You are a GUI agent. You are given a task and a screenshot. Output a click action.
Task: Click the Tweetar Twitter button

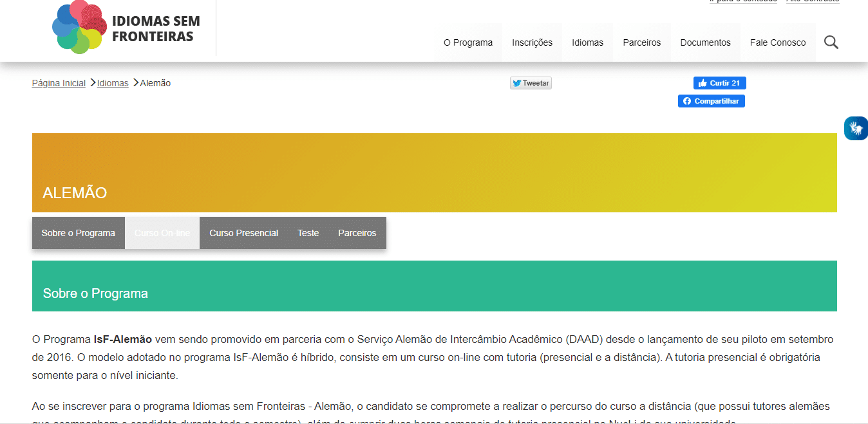tap(531, 83)
